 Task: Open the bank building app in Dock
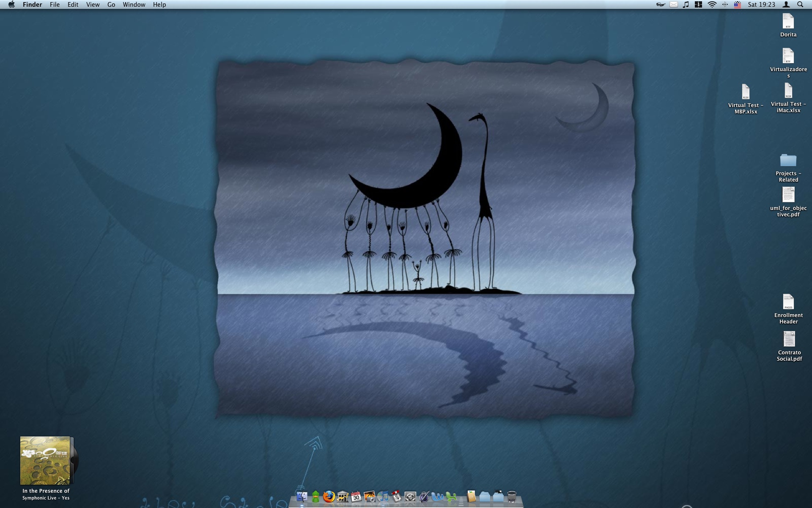tap(343, 496)
